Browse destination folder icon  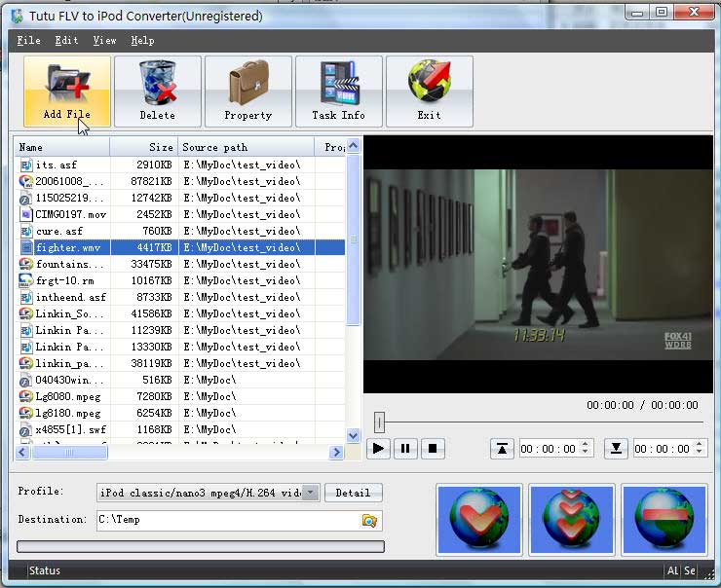[x=369, y=521]
